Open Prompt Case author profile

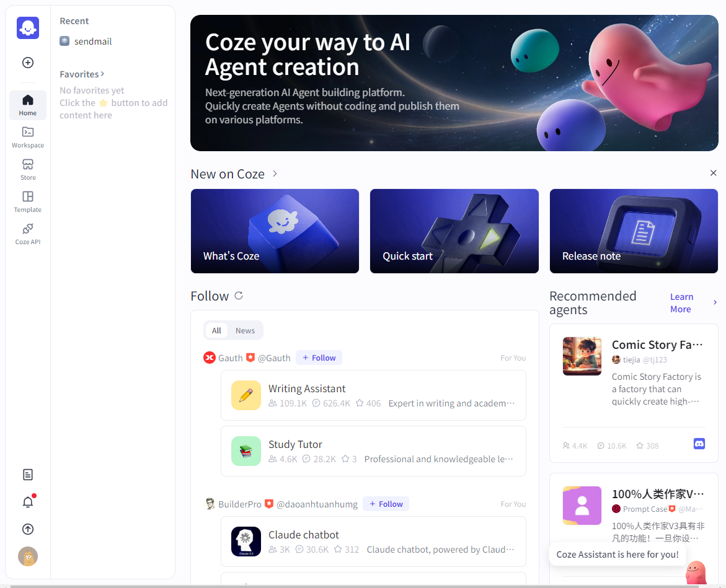point(644,509)
